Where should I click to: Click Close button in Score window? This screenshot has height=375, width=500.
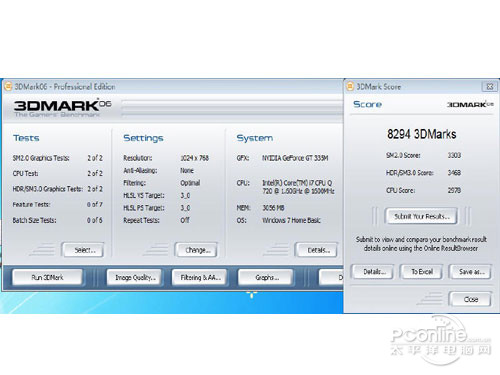pyautogui.click(x=470, y=299)
